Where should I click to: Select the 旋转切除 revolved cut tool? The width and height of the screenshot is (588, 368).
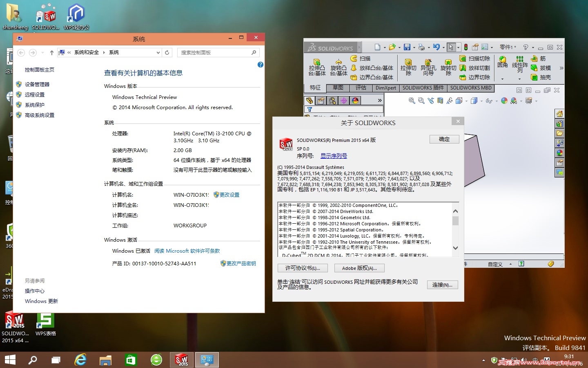pyautogui.click(x=448, y=67)
